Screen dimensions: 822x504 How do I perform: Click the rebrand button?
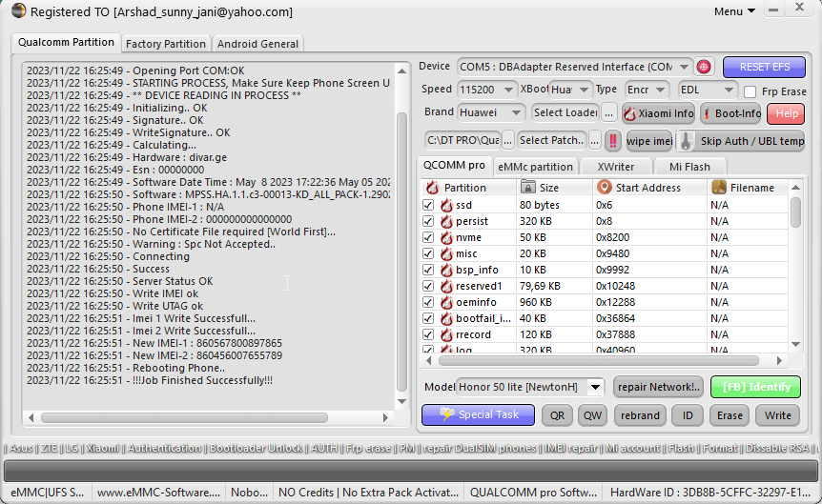640,415
